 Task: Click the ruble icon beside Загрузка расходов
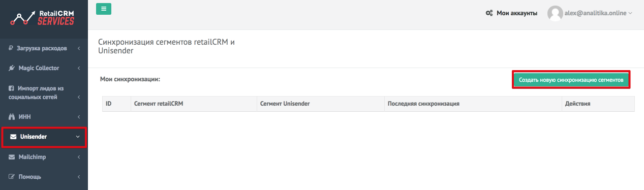coord(11,49)
